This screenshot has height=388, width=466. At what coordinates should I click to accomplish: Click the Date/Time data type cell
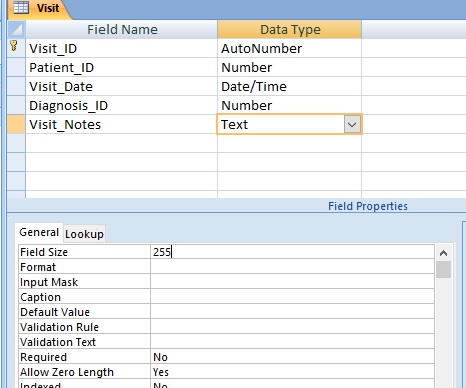coord(290,87)
